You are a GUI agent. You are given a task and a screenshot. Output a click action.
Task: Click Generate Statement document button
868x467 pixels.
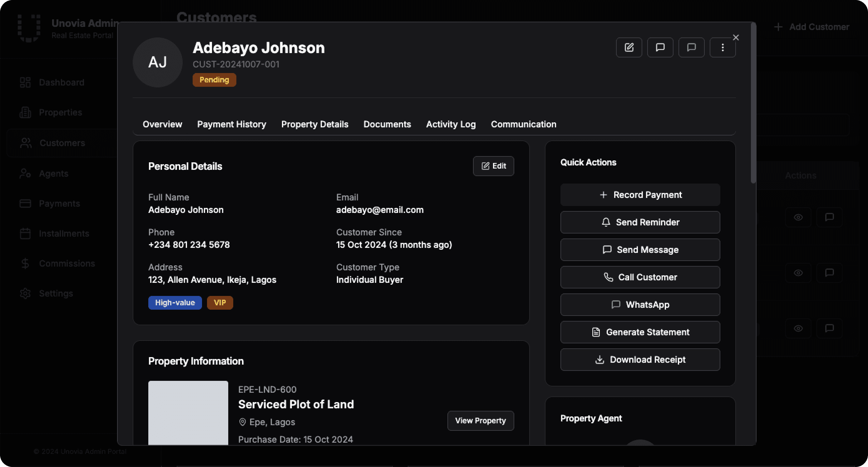[640, 332]
